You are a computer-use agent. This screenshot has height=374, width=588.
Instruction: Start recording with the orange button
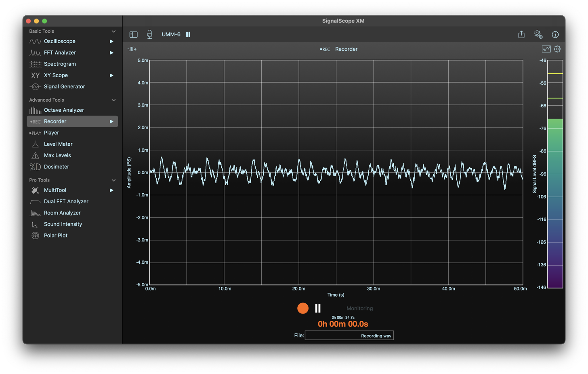pyautogui.click(x=303, y=308)
